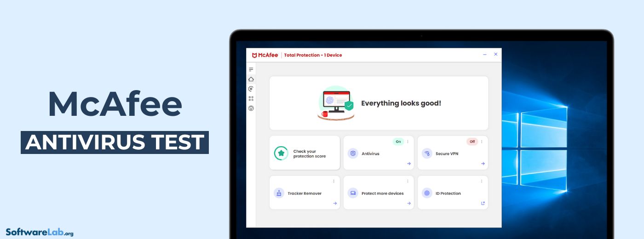Open Antivirus via its arrow

coord(409,164)
